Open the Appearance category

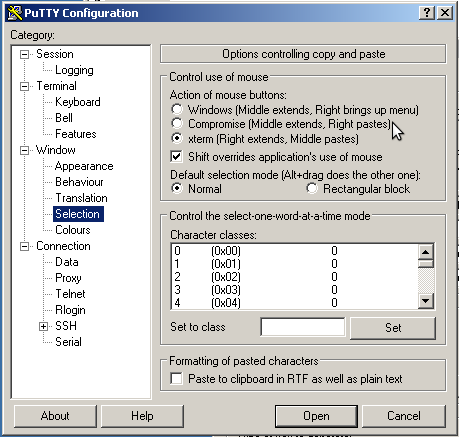click(84, 166)
